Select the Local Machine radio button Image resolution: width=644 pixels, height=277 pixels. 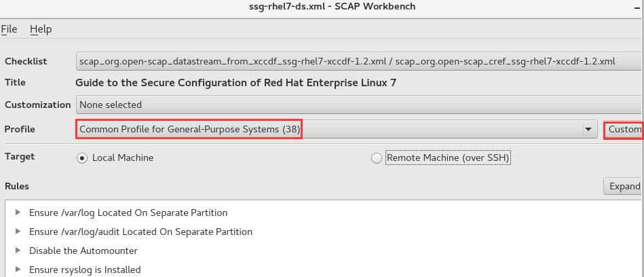click(x=82, y=158)
